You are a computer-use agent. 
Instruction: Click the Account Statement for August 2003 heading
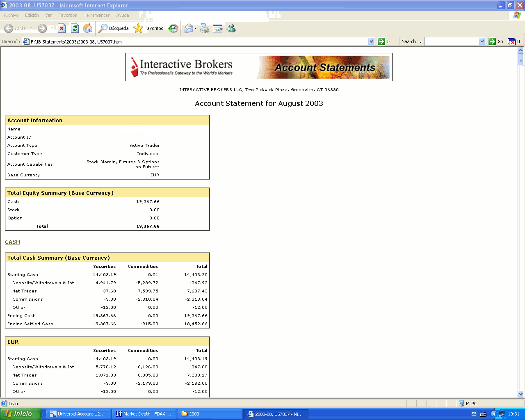point(259,103)
